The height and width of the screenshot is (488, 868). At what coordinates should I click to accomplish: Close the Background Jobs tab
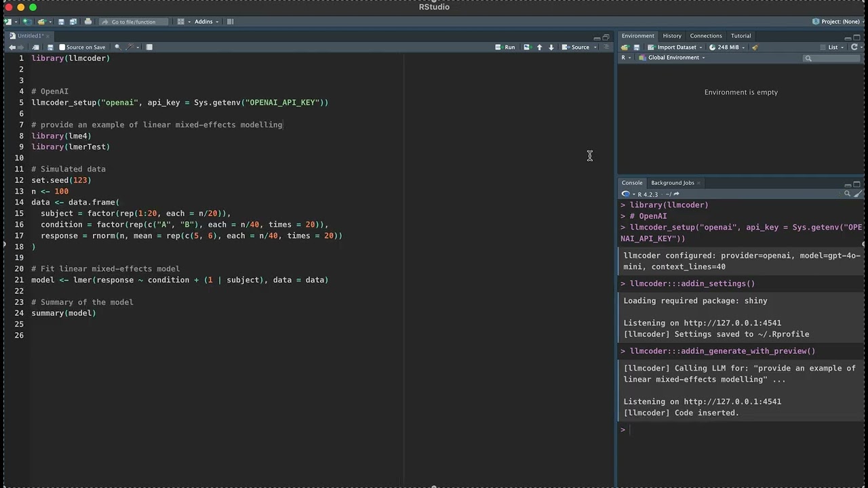click(x=699, y=183)
